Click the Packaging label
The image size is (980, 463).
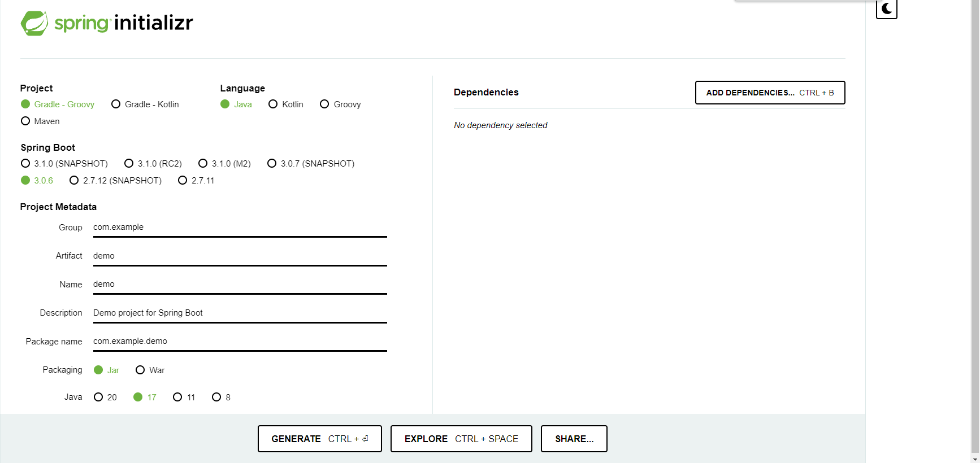pyautogui.click(x=62, y=370)
